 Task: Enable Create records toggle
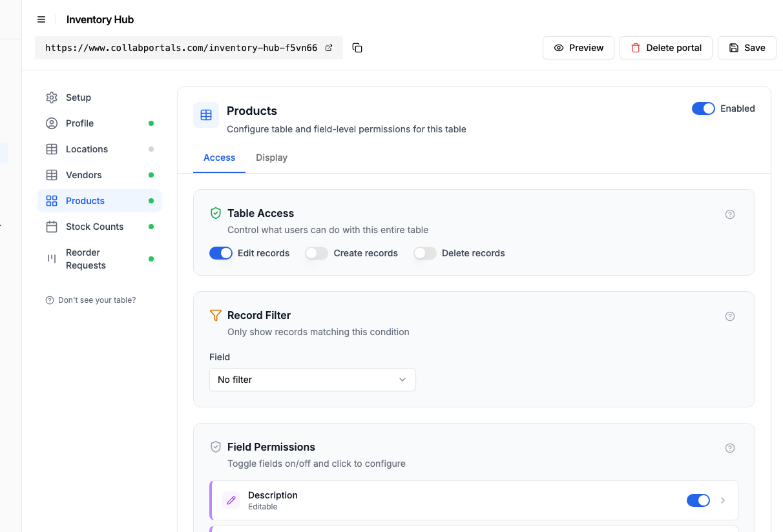317,253
